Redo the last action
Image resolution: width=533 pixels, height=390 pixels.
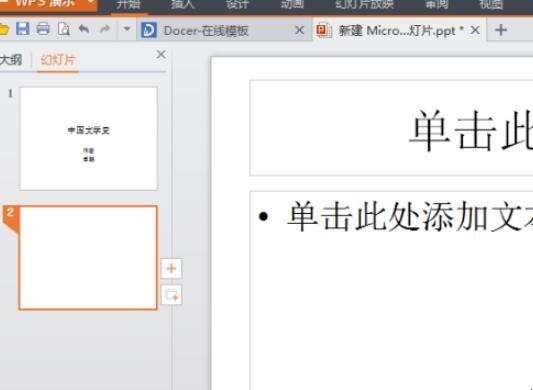105,29
